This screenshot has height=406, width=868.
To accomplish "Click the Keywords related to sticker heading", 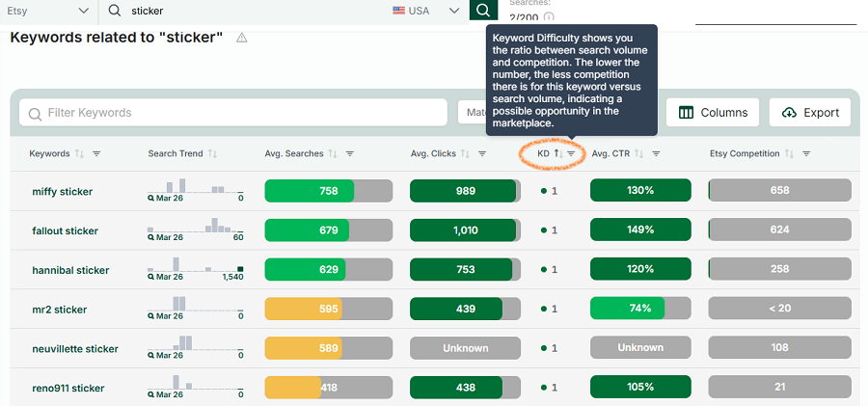I will 117,37.
